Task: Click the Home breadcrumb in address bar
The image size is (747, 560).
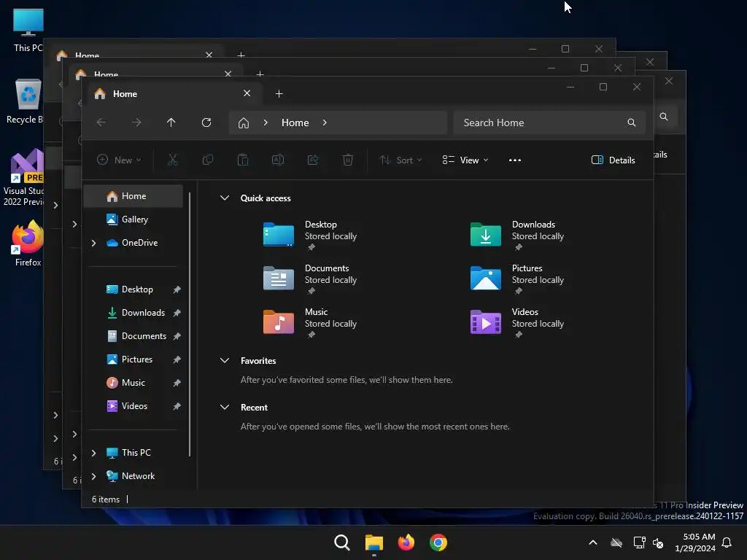Action: [295, 122]
